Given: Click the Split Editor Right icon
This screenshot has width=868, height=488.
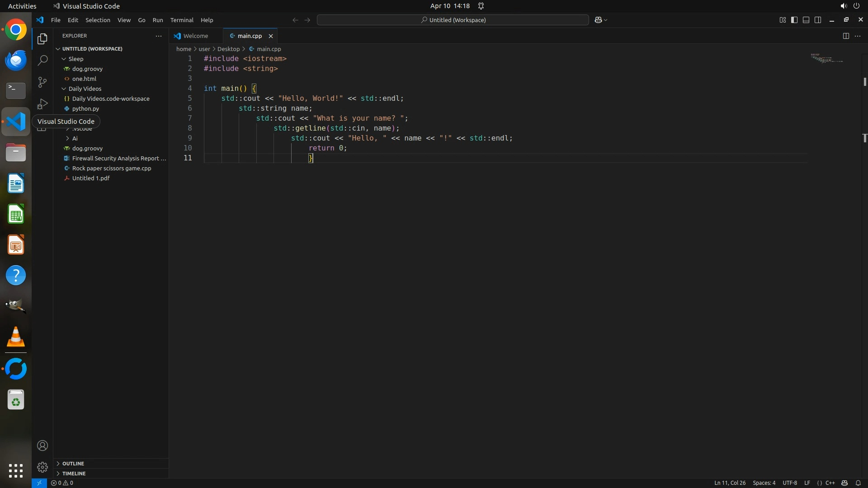Looking at the screenshot, I should (846, 36).
